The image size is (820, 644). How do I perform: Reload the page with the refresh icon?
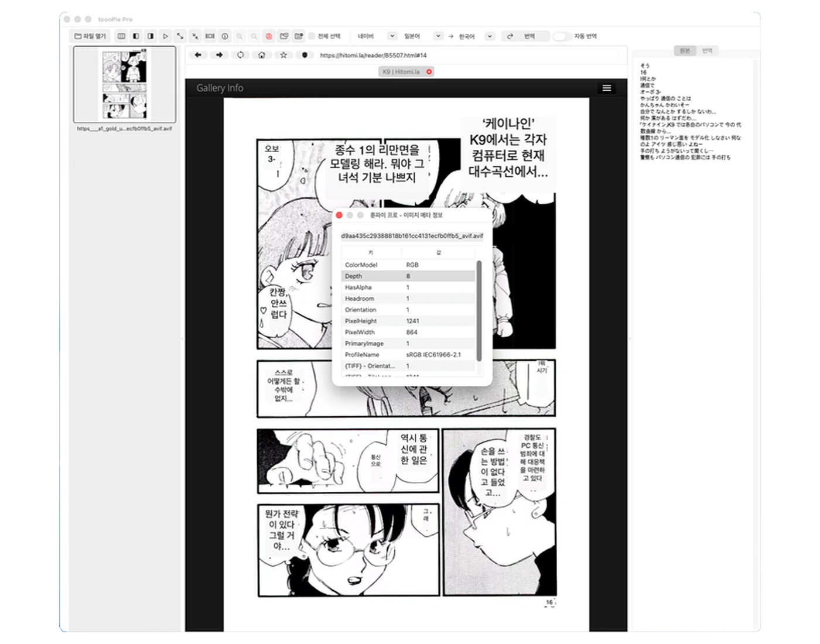point(240,55)
